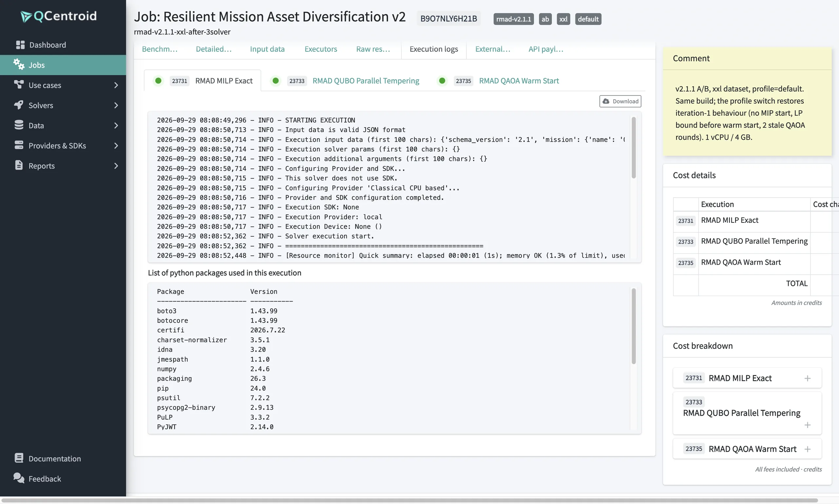Open the External… tab
839x504 pixels.
[x=493, y=49]
